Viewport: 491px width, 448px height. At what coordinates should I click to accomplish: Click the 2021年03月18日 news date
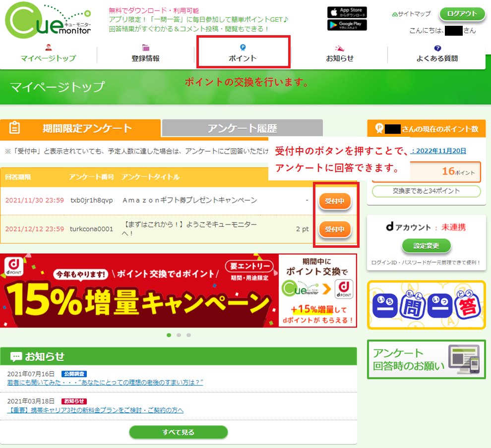(x=31, y=401)
